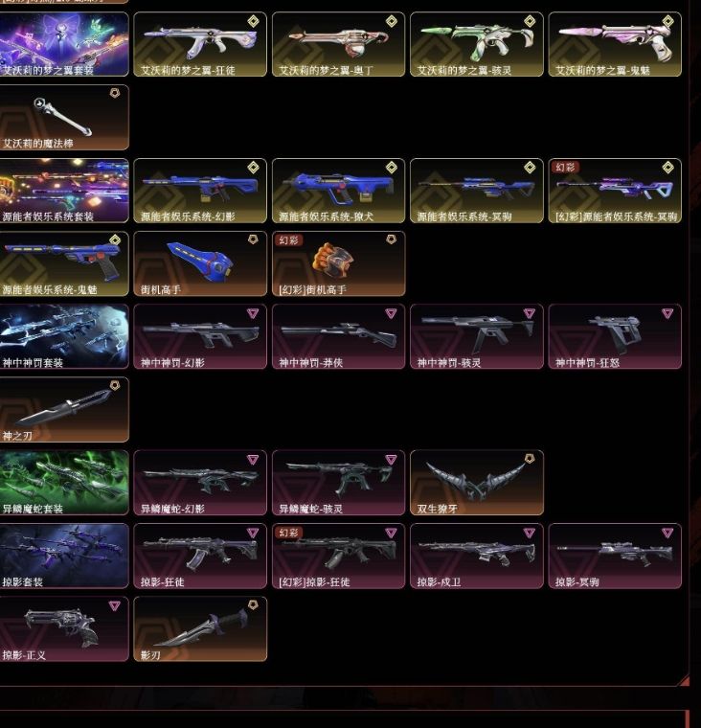The image size is (701, 728).
Task: Select the 源能者娱乐系统-獠犬 skin card
Action: [338, 191]
